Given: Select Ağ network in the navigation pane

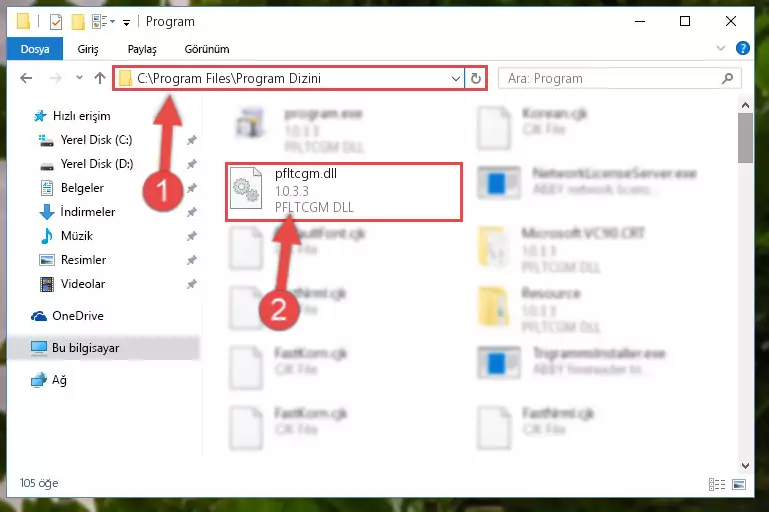Looking at the screenshot, I should click(59, 380).
